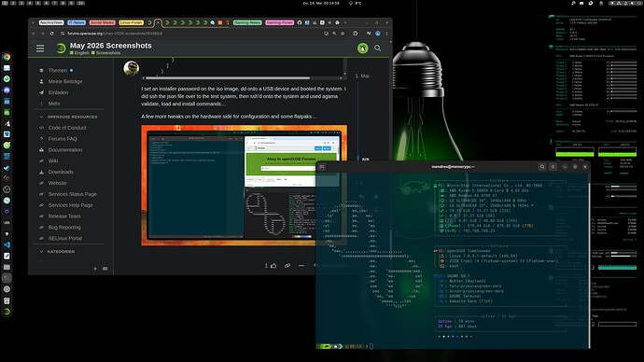
Task: Open the Wiki sidebar link
Action: click(x=53, y=160)
